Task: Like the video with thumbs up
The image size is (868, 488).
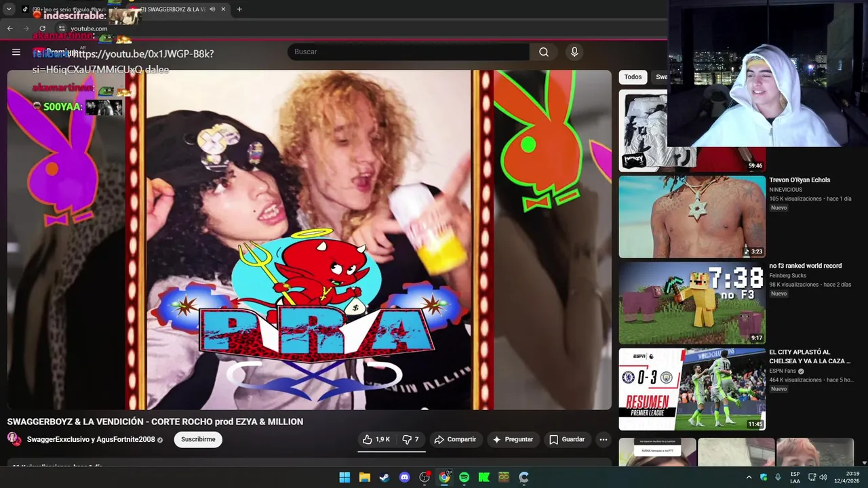Action: click(x=376, y=440)
